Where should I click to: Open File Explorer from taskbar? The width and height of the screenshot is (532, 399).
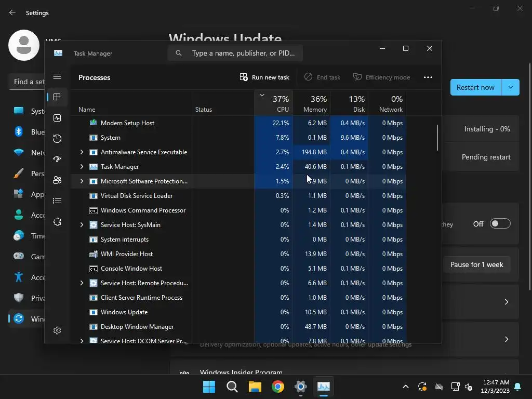coord(255,387)
